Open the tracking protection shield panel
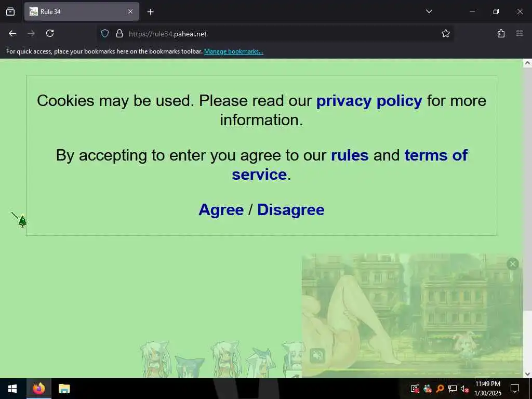Viewport: 532px width, 399px height. point(105,33)
